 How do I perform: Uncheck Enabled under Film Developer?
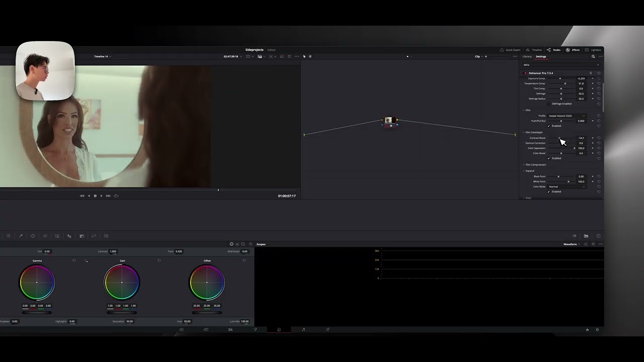pos(549,158)
